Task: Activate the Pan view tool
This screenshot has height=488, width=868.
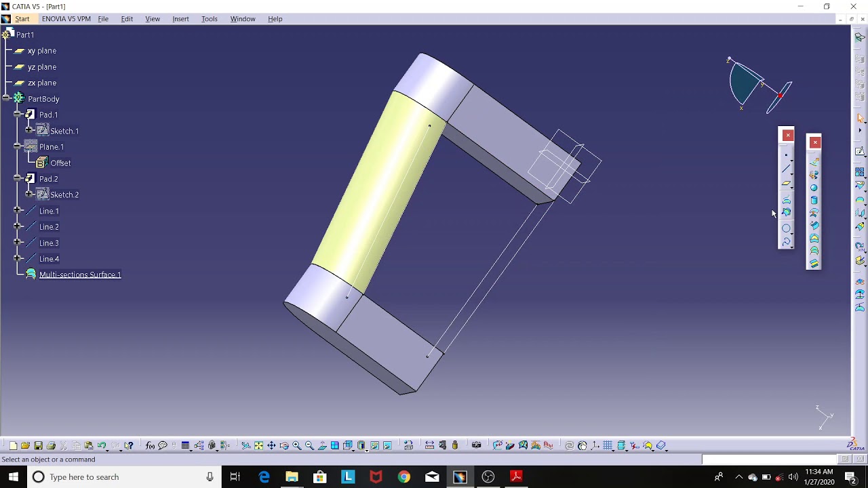Action: click(x=271, y=445)
